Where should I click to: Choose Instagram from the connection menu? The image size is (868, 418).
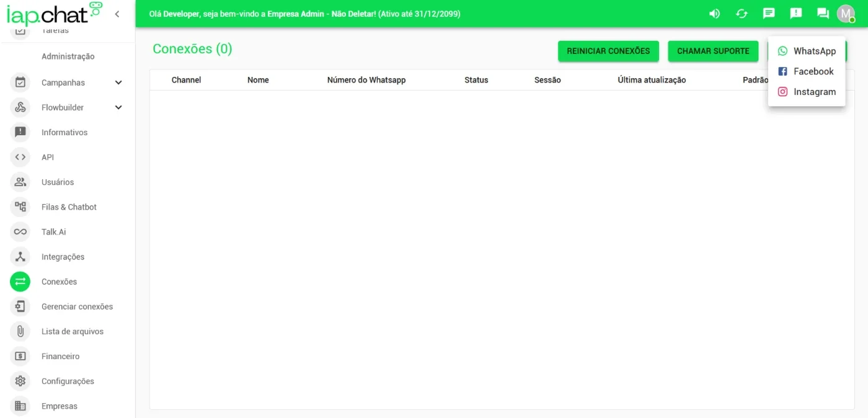807,92
